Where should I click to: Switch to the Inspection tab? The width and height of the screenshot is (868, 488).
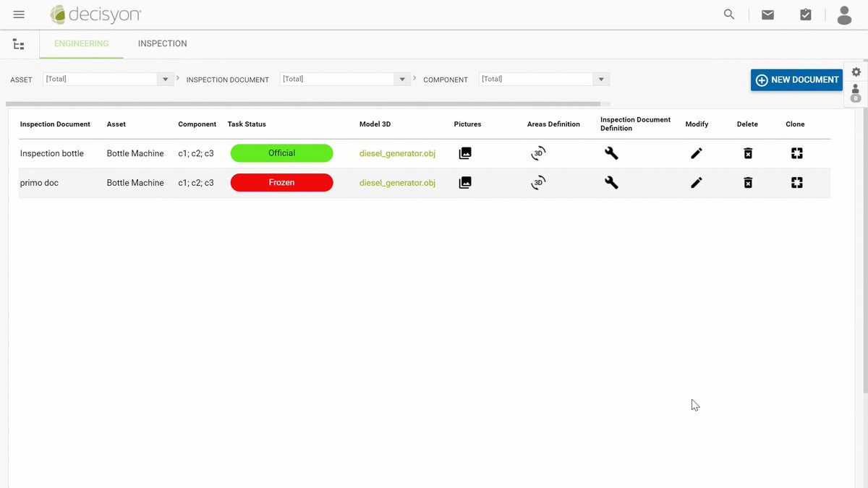coord(163,43)
